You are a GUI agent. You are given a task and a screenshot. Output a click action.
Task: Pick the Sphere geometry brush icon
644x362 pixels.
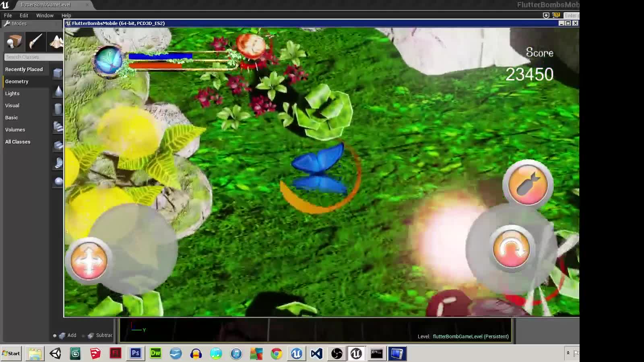(58, 181)
